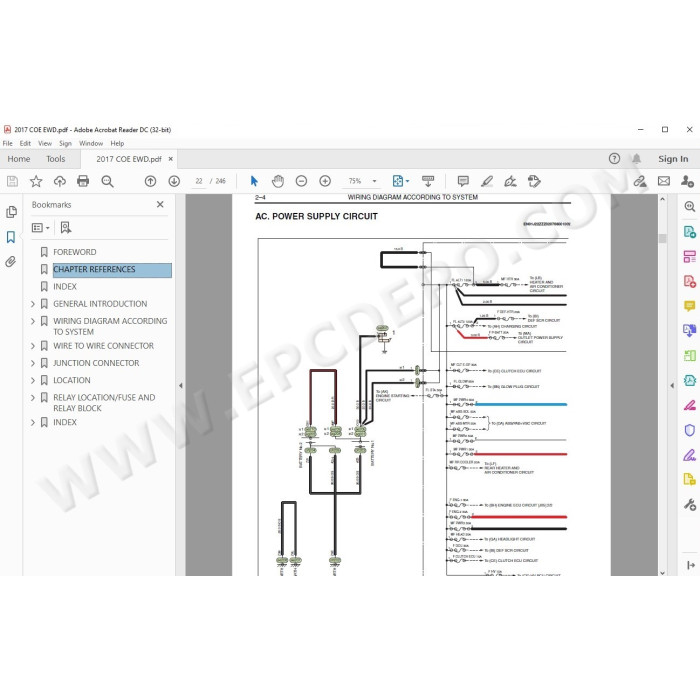
Task: Expand the GENERAL INTRODUCTION bookmark
Action: 33,304
